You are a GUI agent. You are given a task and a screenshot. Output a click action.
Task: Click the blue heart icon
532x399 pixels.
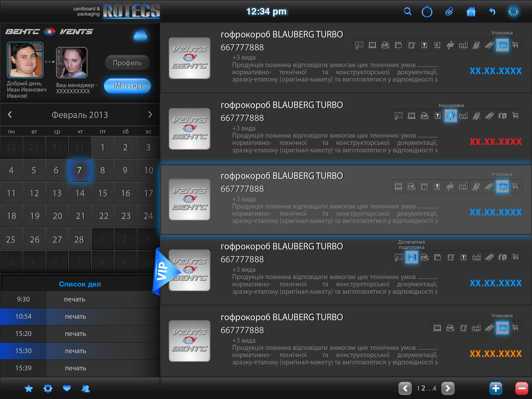(67, 388)
